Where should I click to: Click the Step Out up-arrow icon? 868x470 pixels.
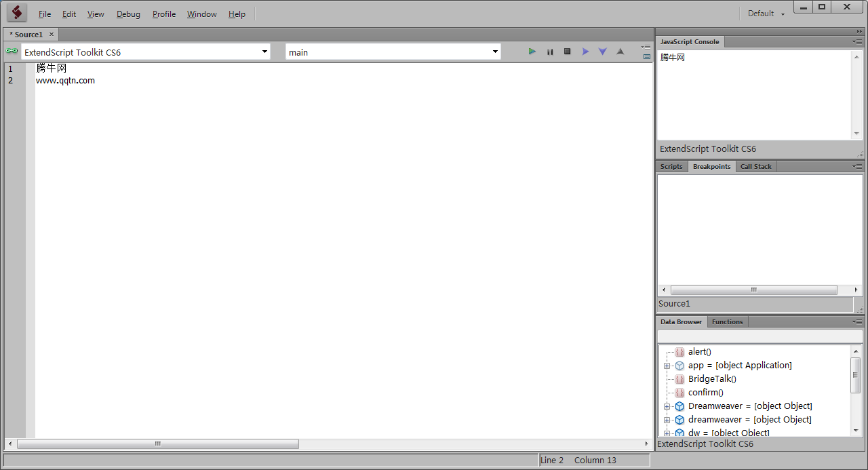click(x=620, y=52)
